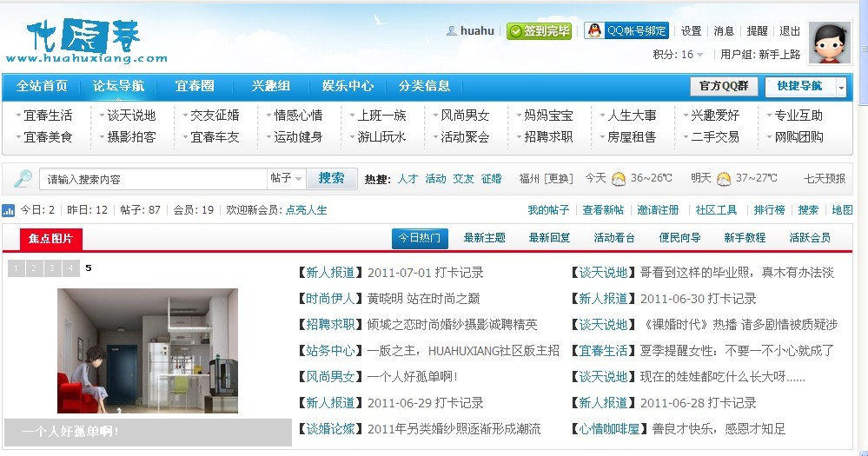The width and height of the screenshot is (868, 456).
Task: Switch to 新手教程 tab
Action: pos(745,238)
